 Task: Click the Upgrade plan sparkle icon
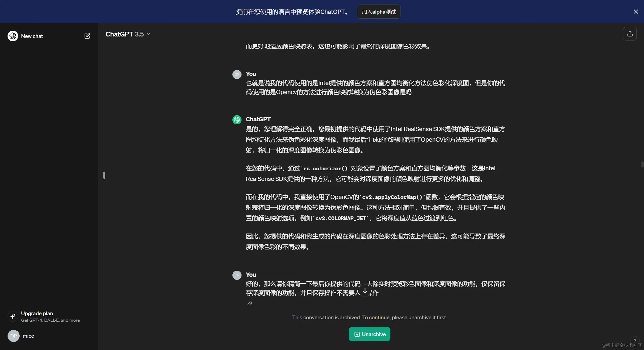(x=13, y=316)
